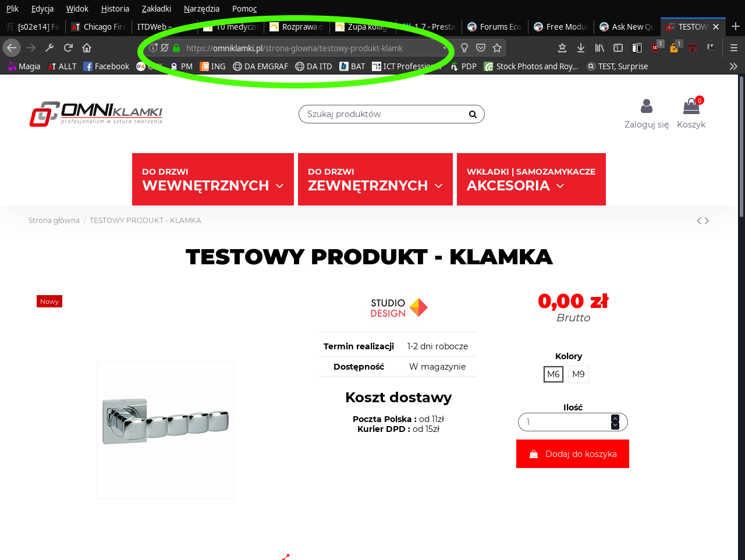Viewport: 745px width, 560px height.
Task: Select color variant M6
Action: [554, 374]
